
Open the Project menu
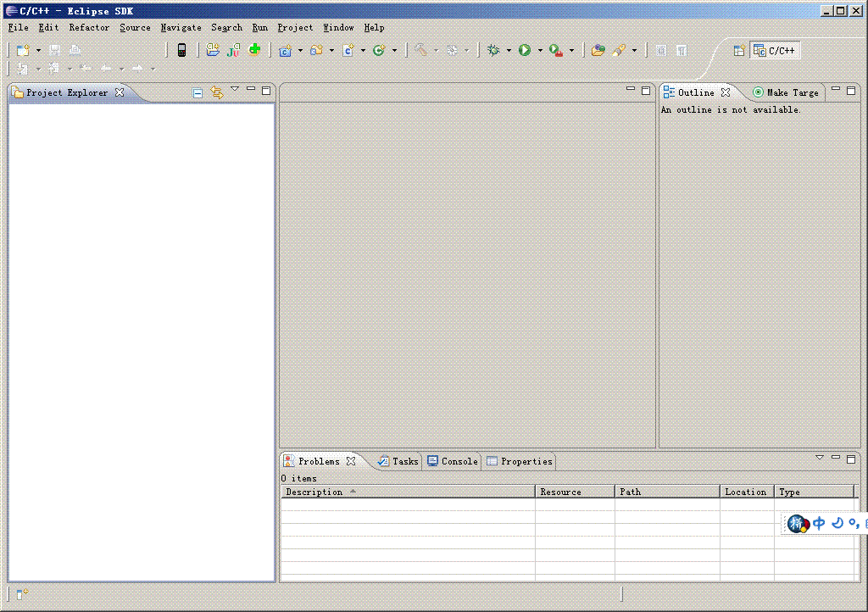pyautogui.click(x=295, y=27)
